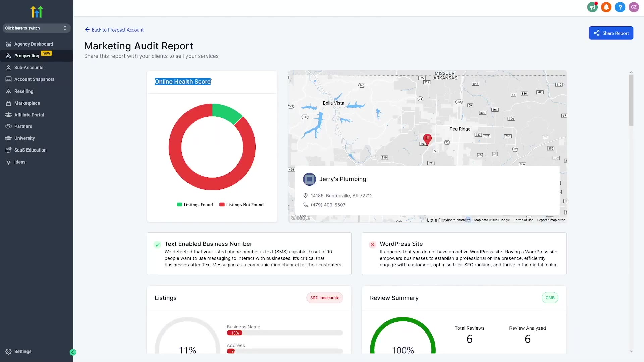The image size is (644, 362).
Task: Toggle Listings Found legend item
Action: click(x=195, y=205)
